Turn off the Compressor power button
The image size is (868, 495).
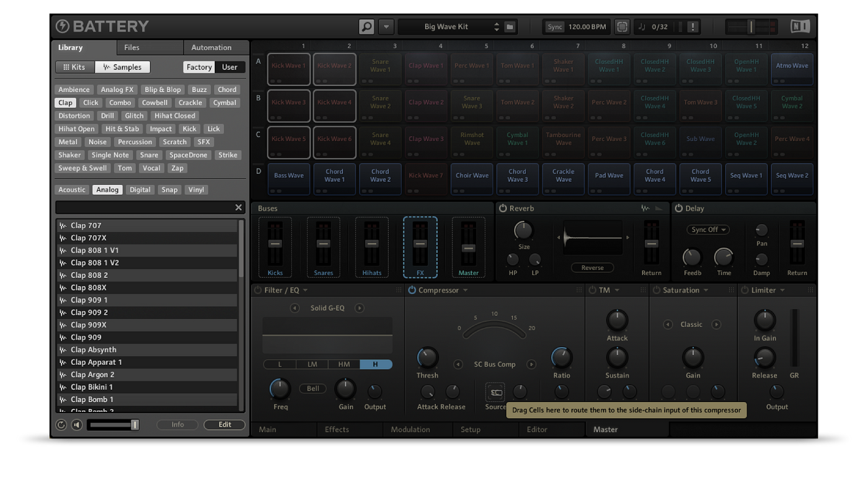(x=412, y=290)
